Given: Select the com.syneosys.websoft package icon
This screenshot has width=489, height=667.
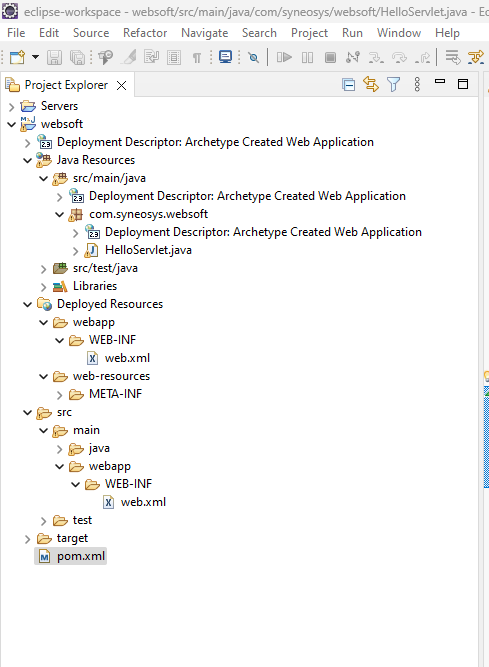Looking at the screenshot, I should (76, 214).
